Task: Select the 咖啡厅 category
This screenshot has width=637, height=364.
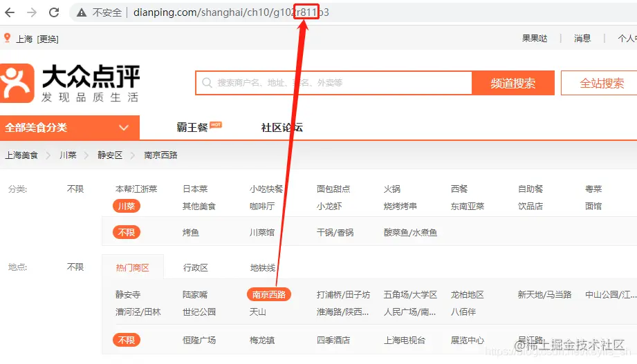Action: point(262,206)
